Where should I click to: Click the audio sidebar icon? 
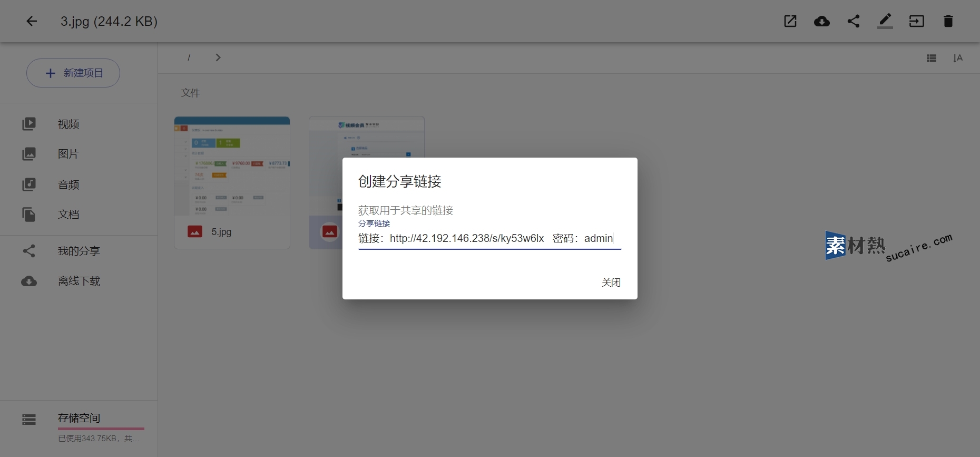29,184
